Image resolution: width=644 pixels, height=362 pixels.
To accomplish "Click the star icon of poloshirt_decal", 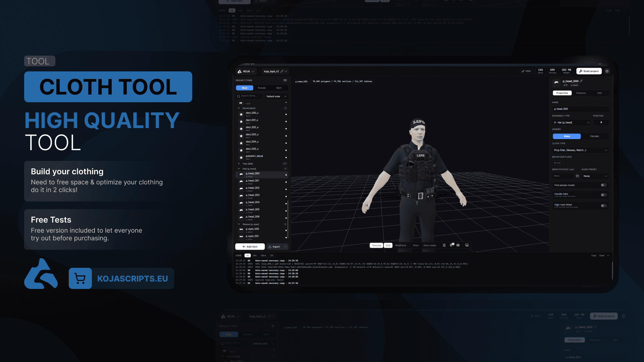I will tap(241, 158).
